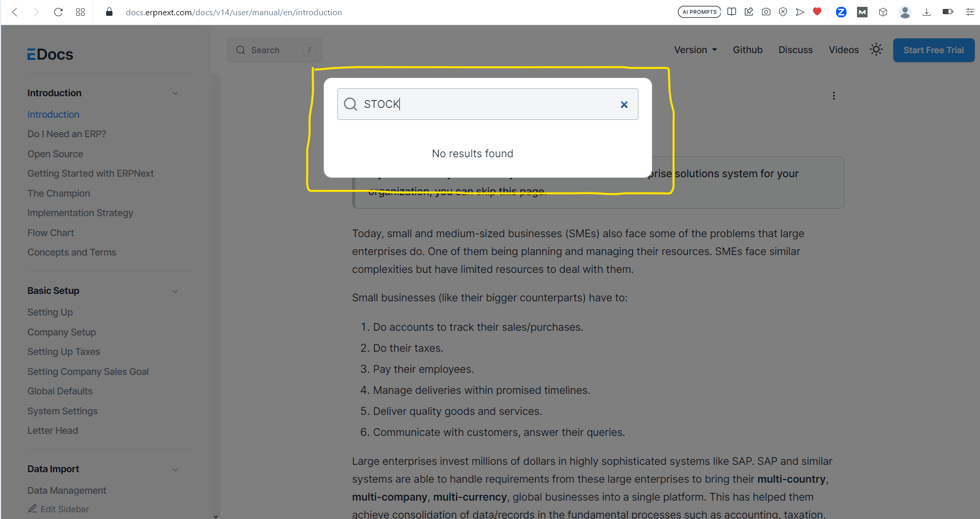Open downloads with the download arrow icon
The width and height of the screenshot is (980, 519).
point(926,12)
